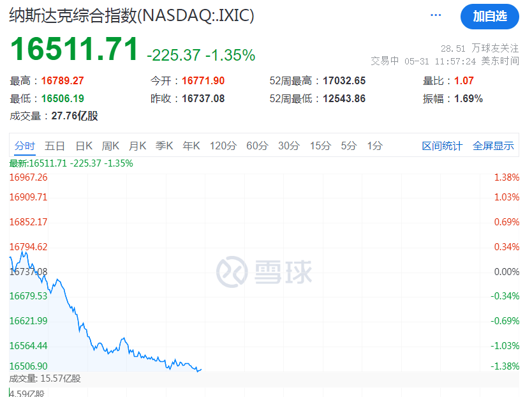Enable 全屏显示 full screen display
Viewport: 532px width, 397px height.
[493, 146]
